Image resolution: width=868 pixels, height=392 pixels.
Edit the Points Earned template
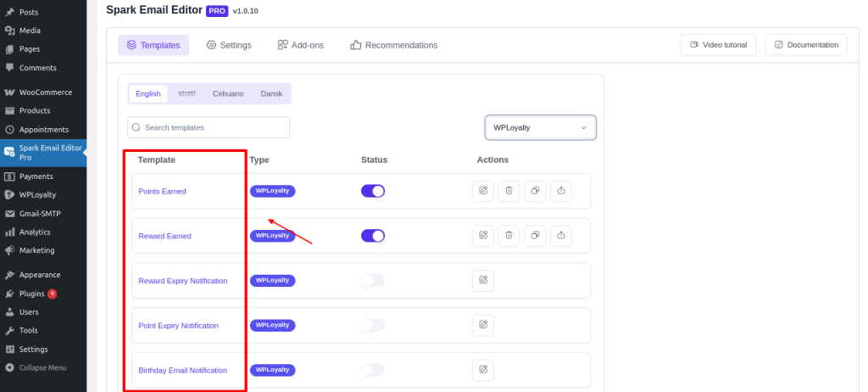pos(482,191)
